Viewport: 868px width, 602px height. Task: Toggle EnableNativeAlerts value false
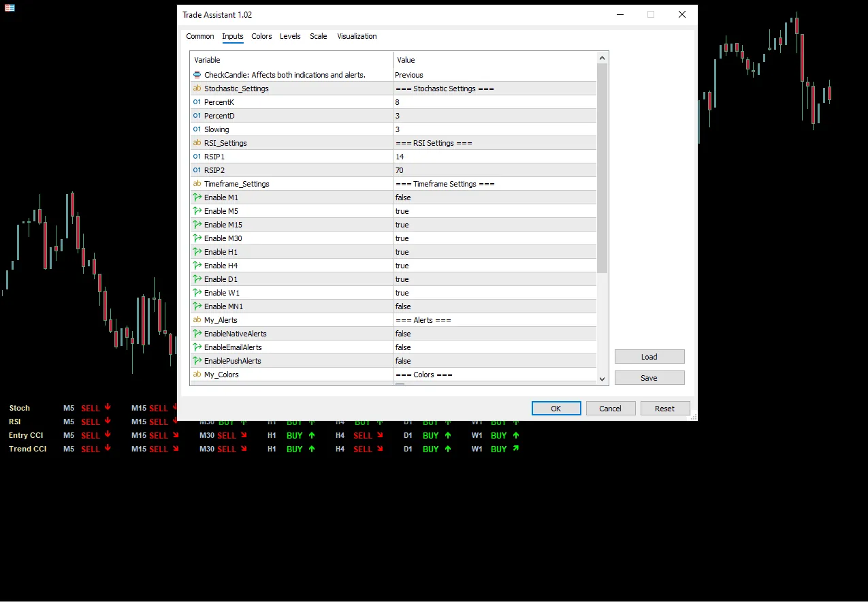pyautogui.click(x=494, y=334)
